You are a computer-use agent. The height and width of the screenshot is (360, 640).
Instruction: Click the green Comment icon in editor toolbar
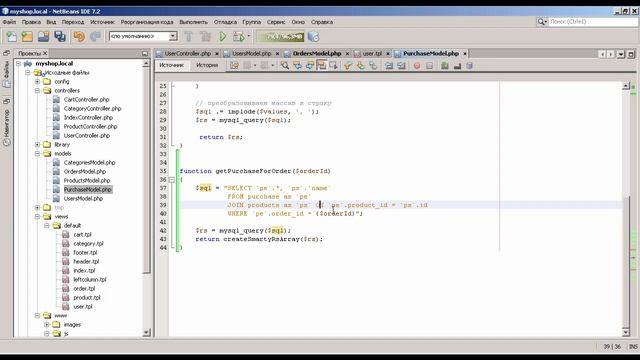(445, 65)
